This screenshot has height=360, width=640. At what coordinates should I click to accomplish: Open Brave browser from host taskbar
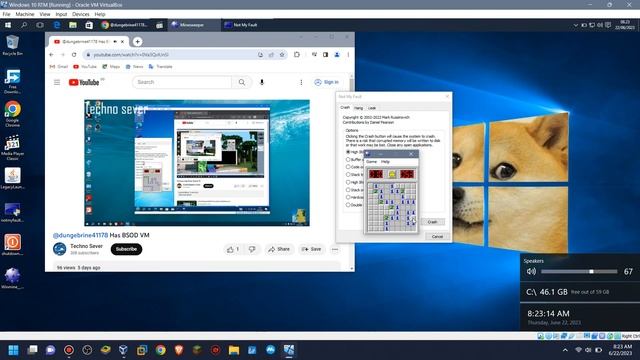tap(178, 350)
